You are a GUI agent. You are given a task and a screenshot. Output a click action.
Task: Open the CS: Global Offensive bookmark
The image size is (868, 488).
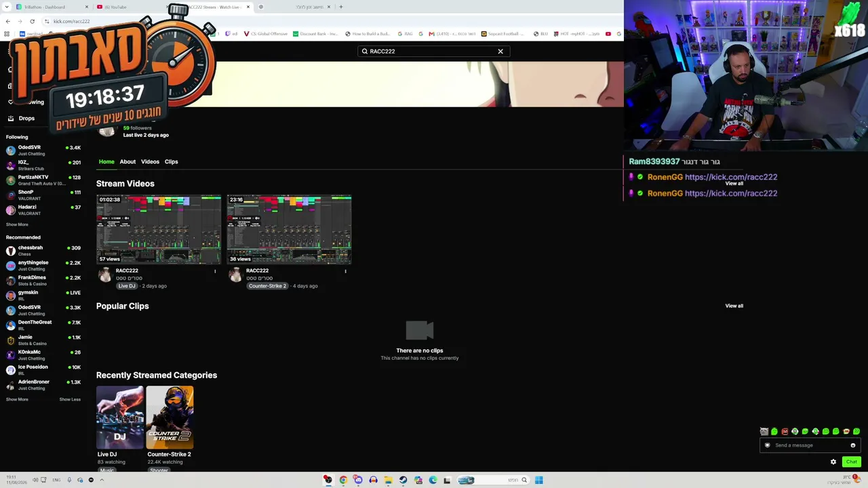[265, 33]
